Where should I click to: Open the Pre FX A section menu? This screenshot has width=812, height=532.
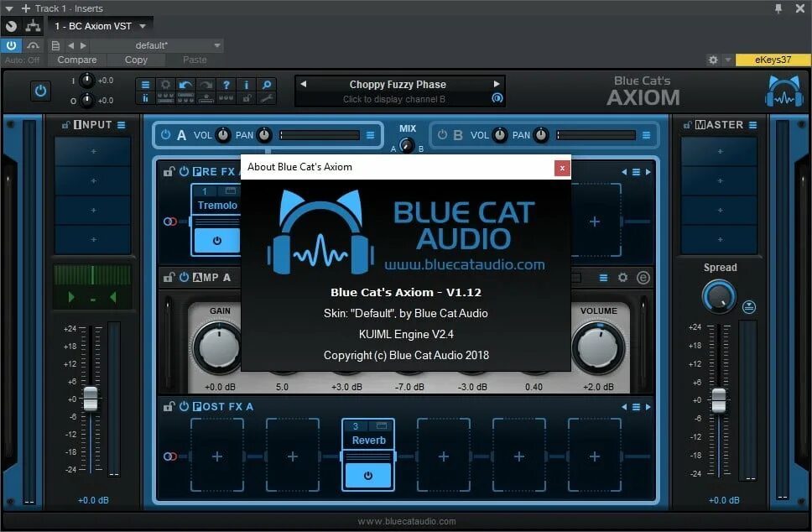click(636, 172)
